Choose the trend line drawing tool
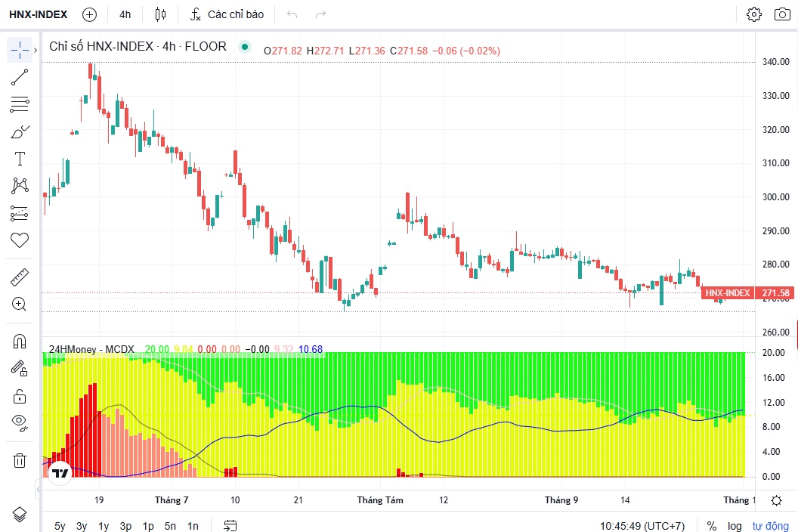Image resolution: width=798 pixels, height=532 pixels. click(20, 77)
